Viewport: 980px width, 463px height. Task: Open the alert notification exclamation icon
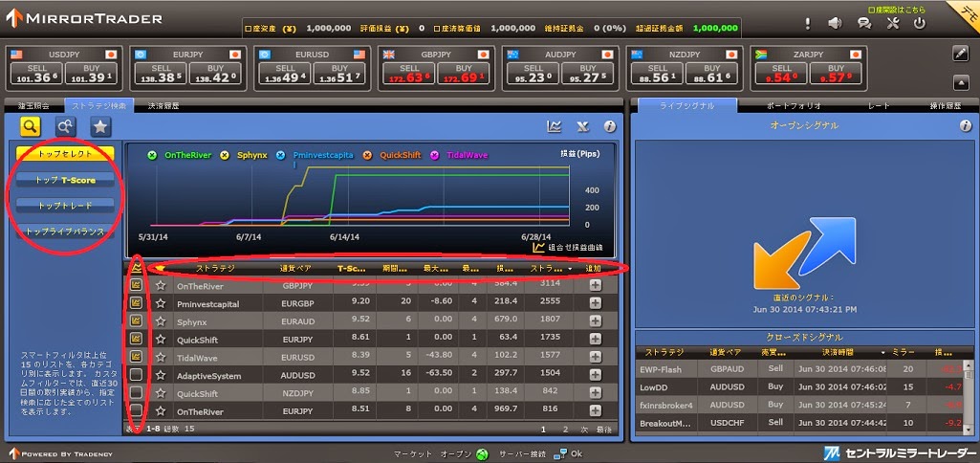point(808,24)
